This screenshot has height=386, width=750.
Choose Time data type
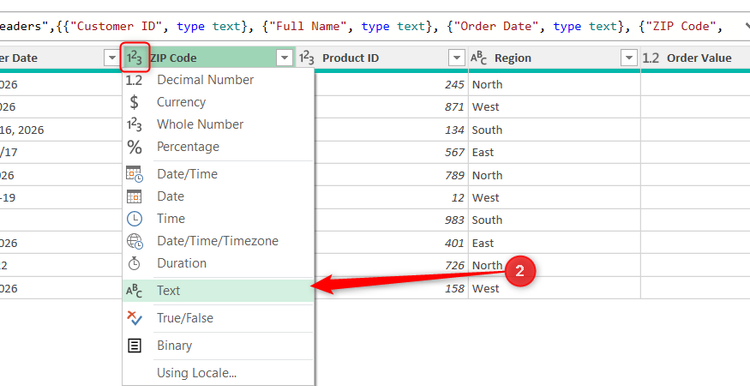coord(219,219)
